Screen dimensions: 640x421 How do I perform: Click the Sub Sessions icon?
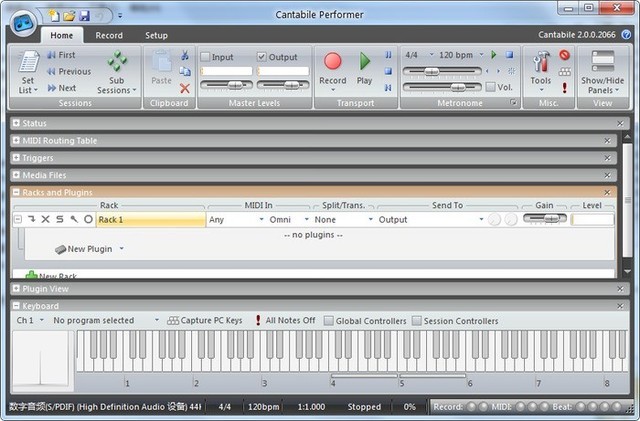pyautogui.click(x=117, y=63)
